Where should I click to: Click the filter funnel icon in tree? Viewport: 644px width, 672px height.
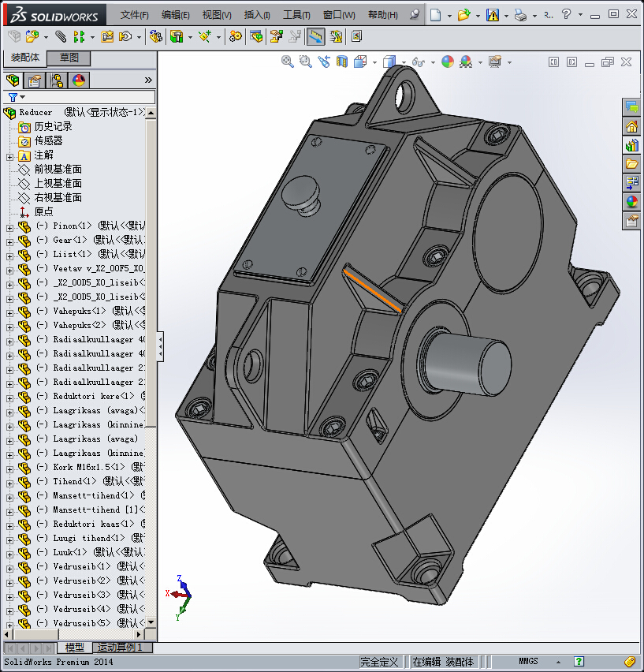pyautogui.click(x=13, y=97)
